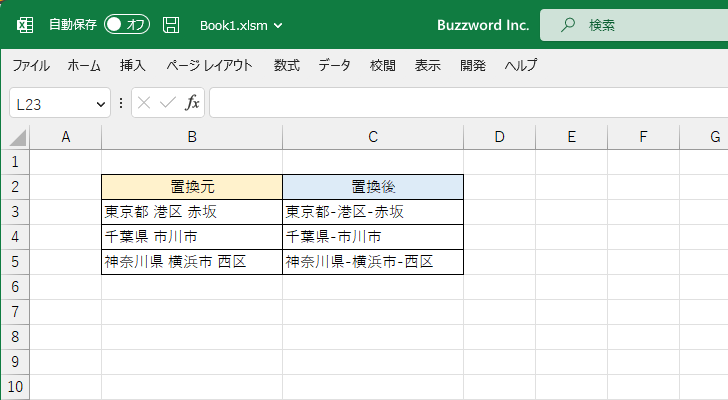Select column D header
The width and height of the screenshot is (728, 400).
coord(500,137)
